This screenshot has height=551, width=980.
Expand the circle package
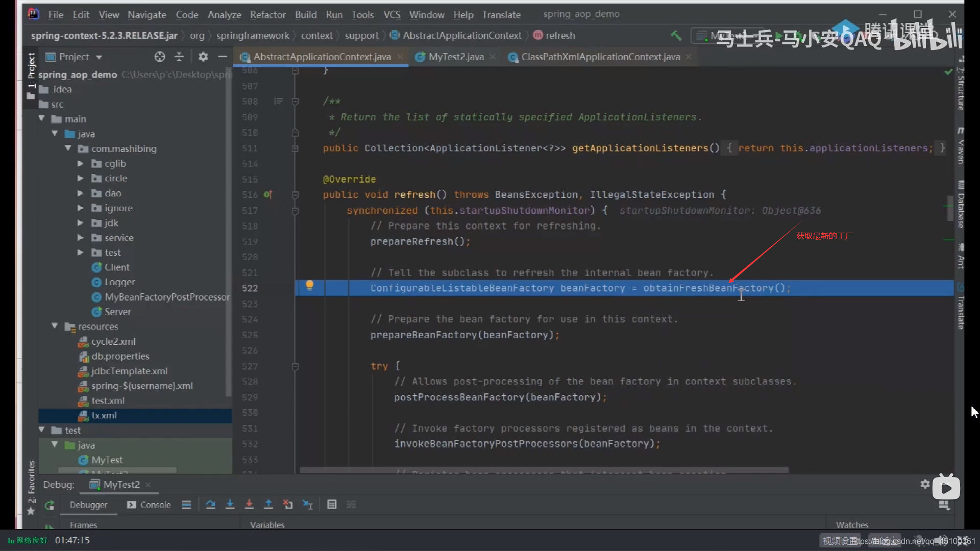point(80,178)
